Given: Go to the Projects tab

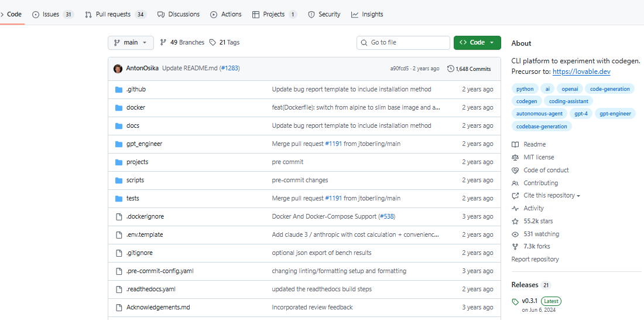Looking at the screenshot, I should pos(275,15).
